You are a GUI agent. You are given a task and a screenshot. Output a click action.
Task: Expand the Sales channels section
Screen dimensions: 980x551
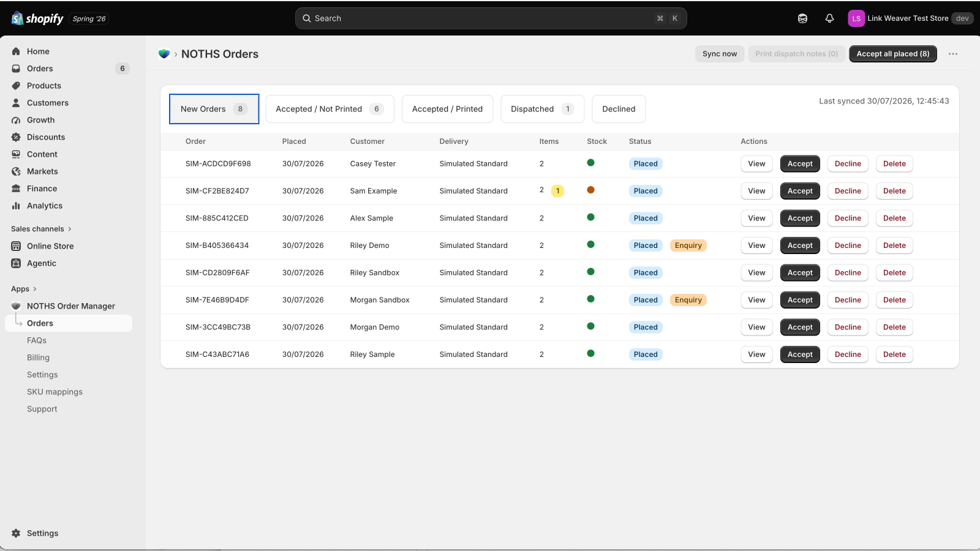click(x=42, y=229)
